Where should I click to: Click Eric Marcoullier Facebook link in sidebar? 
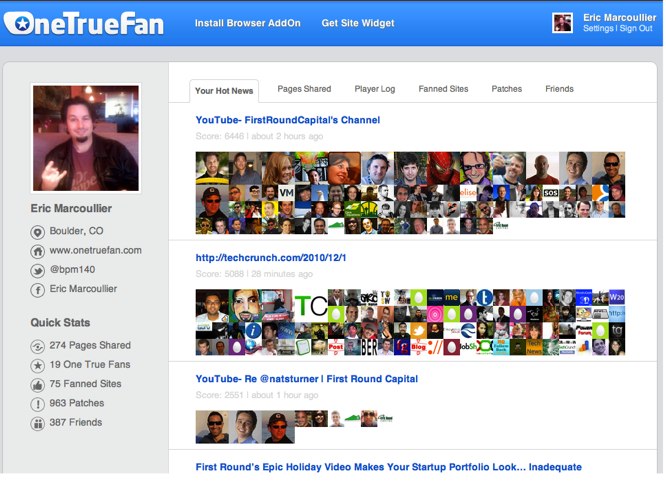(83, 289)
